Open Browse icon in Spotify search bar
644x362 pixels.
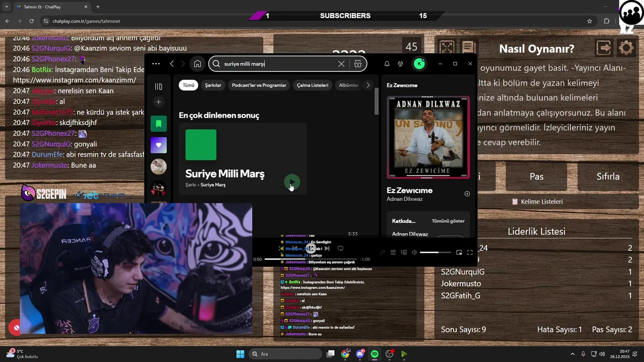pyautogui.click(x=358, y=64)
